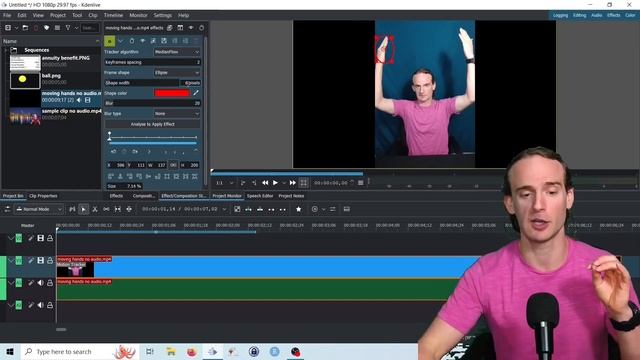
Task: Select the Editing workspace layout
Action: [580, 15]
